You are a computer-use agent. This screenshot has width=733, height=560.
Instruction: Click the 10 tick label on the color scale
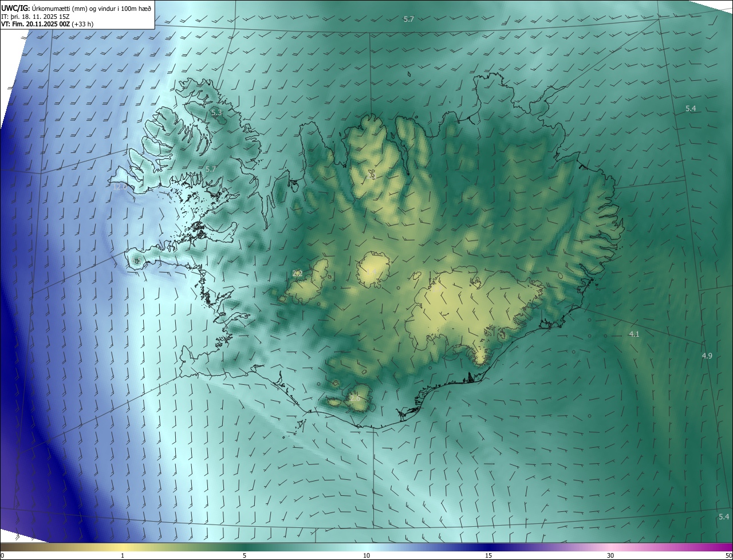pos(366,555)
